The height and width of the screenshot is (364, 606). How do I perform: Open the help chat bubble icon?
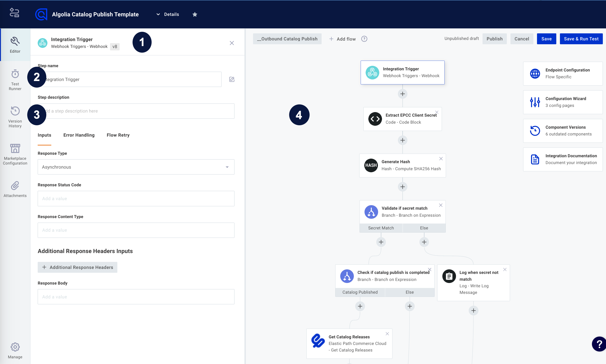[599, 344]
